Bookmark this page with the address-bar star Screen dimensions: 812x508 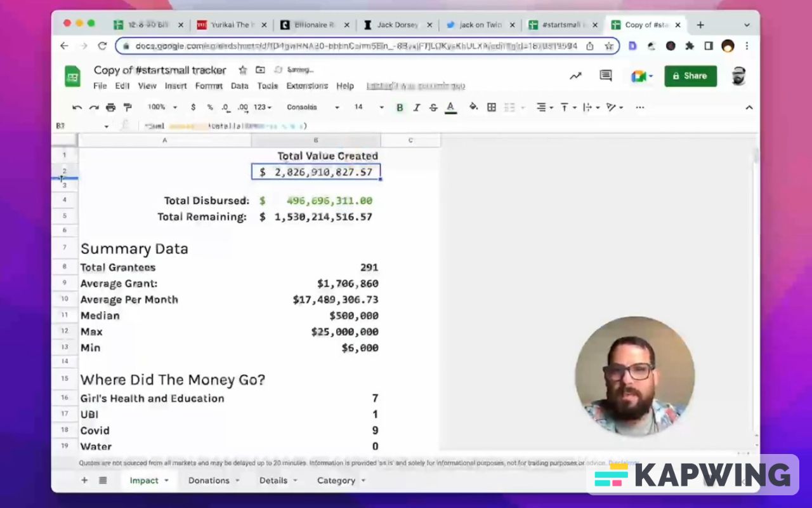pos(609,46)
